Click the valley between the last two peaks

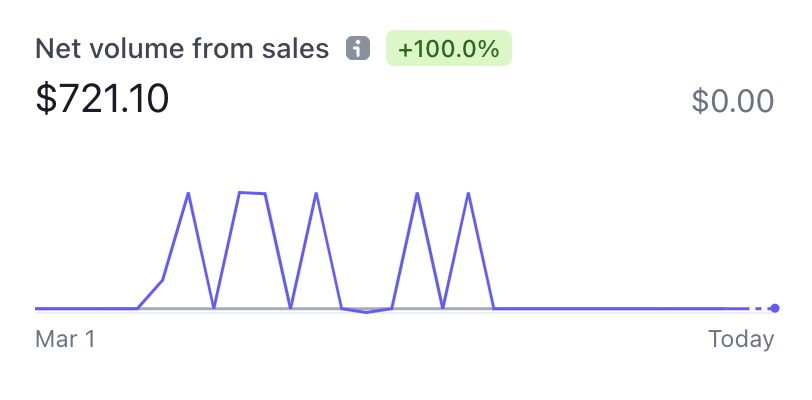tap(443, 307)
